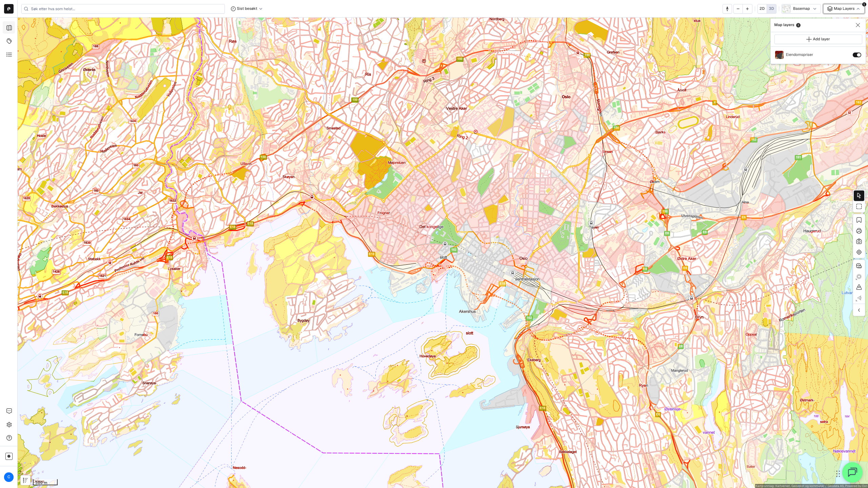Collapse the Map Layers dropdown
Image resolution: width=868 pixels, height=488 pixels.
click(x=844, y=9)
